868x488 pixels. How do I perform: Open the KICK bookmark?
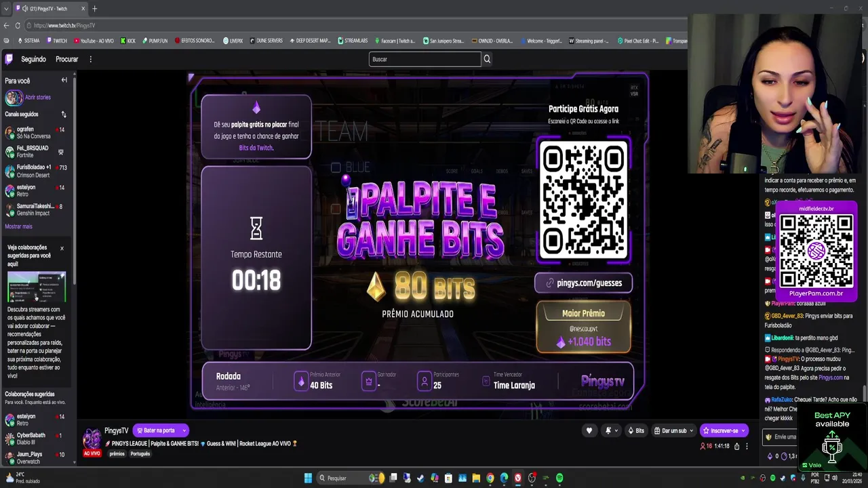[x=127, y=41]
